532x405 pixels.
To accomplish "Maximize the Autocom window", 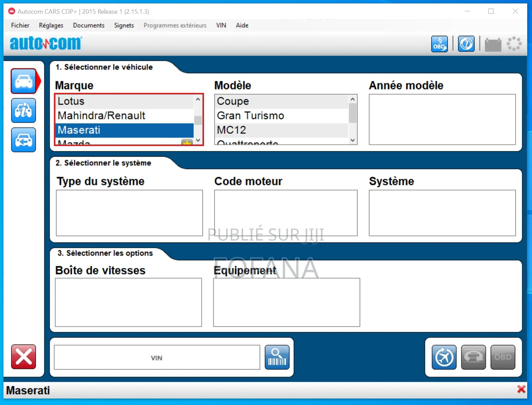I will click(x=491, y=11).
